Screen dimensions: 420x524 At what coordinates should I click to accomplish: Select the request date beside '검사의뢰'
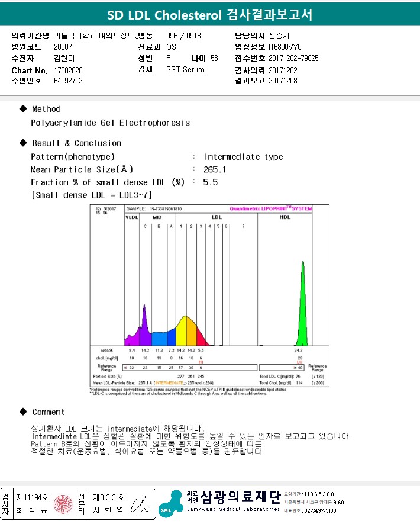(283, 70)
